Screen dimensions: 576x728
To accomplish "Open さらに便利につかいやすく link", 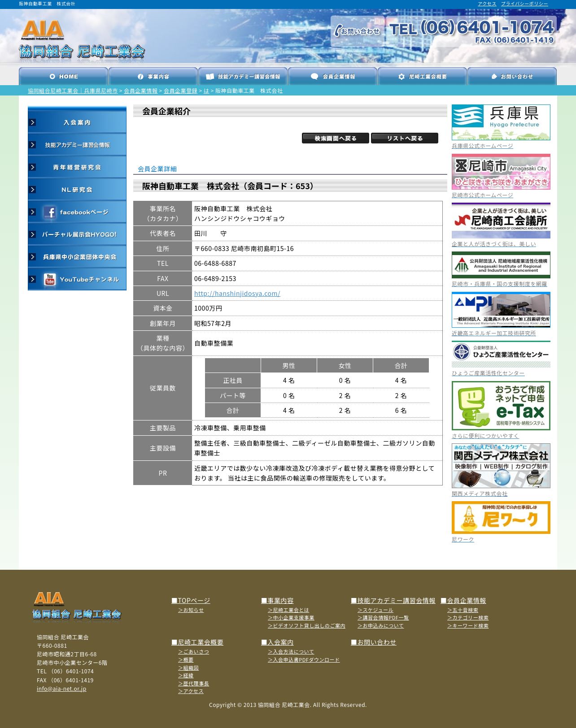I will tap(485, 436).
